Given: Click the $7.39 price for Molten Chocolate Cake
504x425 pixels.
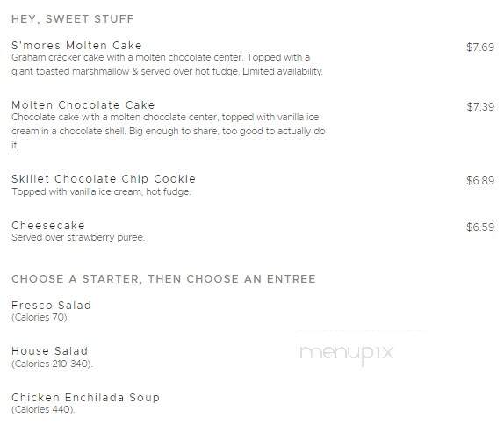Looking at the screenshot, I should 480,107.
